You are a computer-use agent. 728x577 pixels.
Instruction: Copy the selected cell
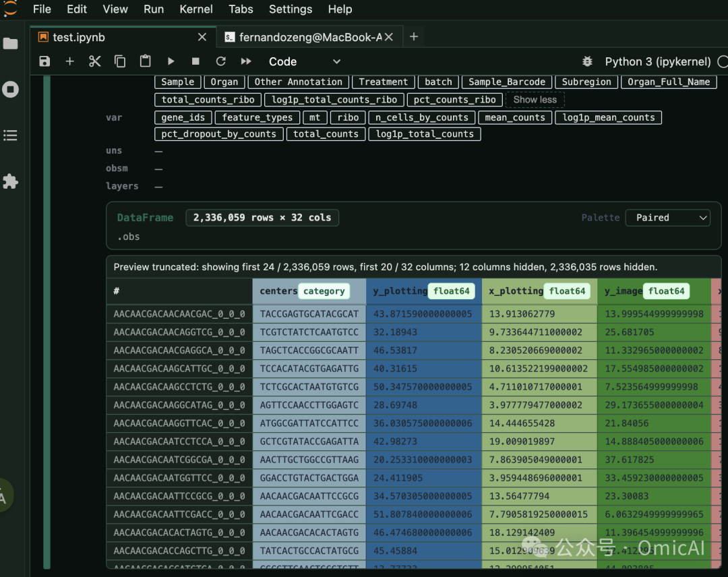coord(120,61)
